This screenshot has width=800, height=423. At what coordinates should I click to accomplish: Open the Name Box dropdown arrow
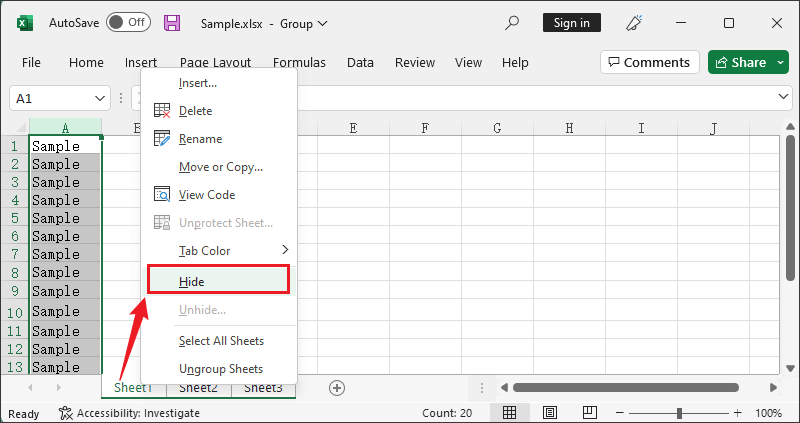[x=100, y=98]
